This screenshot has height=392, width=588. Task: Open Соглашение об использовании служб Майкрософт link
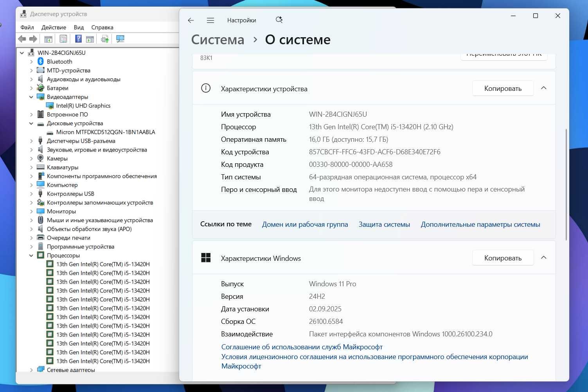click(x=302, y=347)
